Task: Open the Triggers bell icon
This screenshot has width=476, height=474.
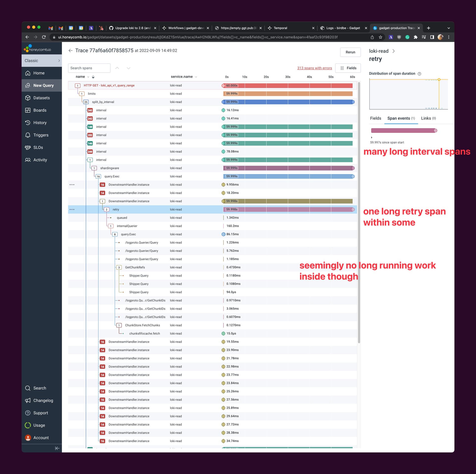Action: click(x=28, y=135)
